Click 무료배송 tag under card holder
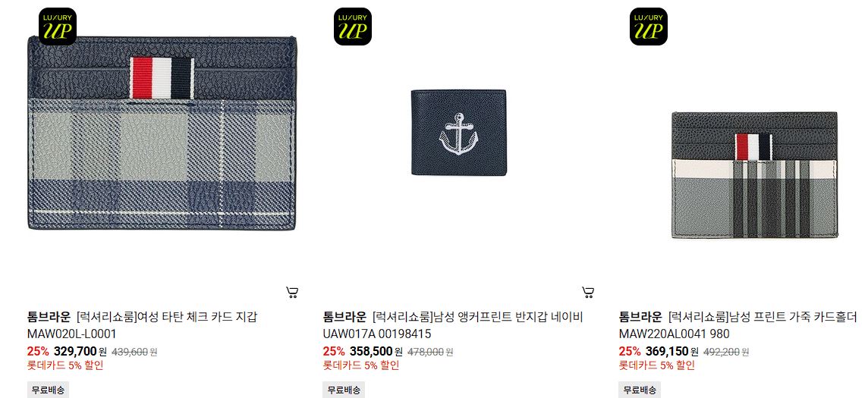 [x=640, y=390]
